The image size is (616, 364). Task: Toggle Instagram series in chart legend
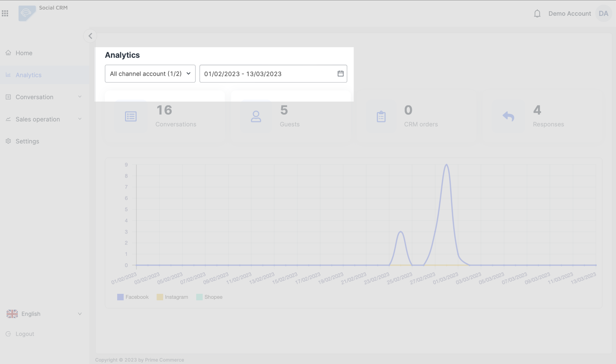click(x=172, y=297)
